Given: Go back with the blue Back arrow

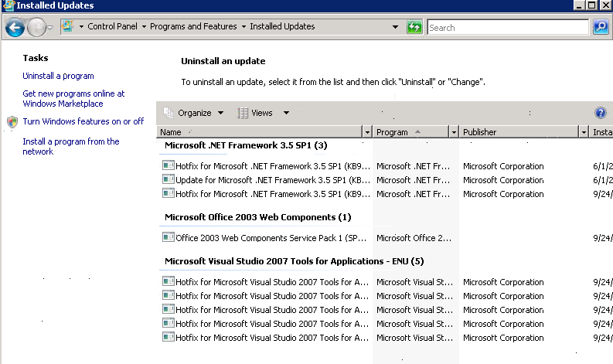Looking at the screenshot, I should tap(15, 27).
